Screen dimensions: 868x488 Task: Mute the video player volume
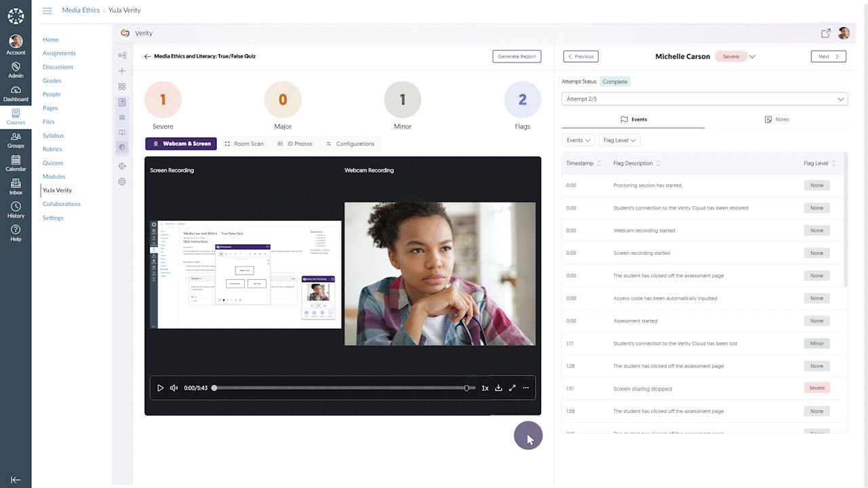coord(174,388)
